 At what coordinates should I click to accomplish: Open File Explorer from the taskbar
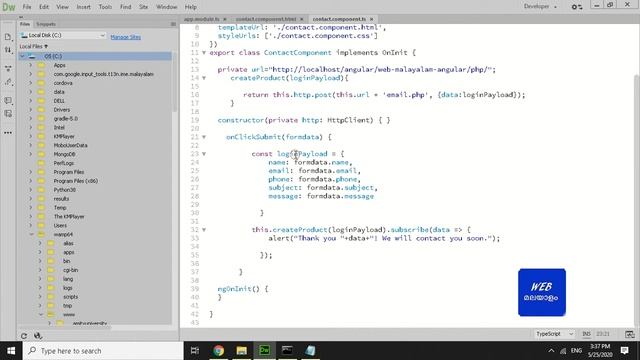coord(242,351)
